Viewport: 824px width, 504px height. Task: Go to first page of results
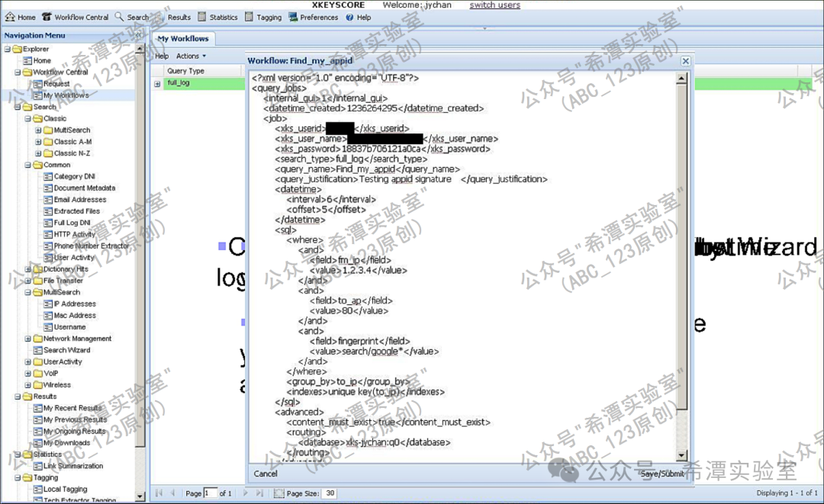pos(159,493)
